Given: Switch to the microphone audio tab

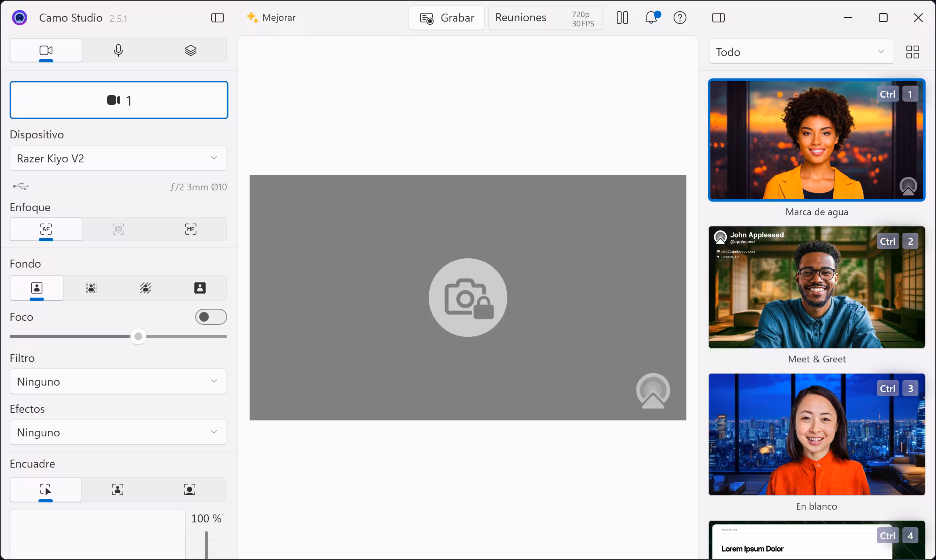Looking at the screenshot, I should coord(118,50).
